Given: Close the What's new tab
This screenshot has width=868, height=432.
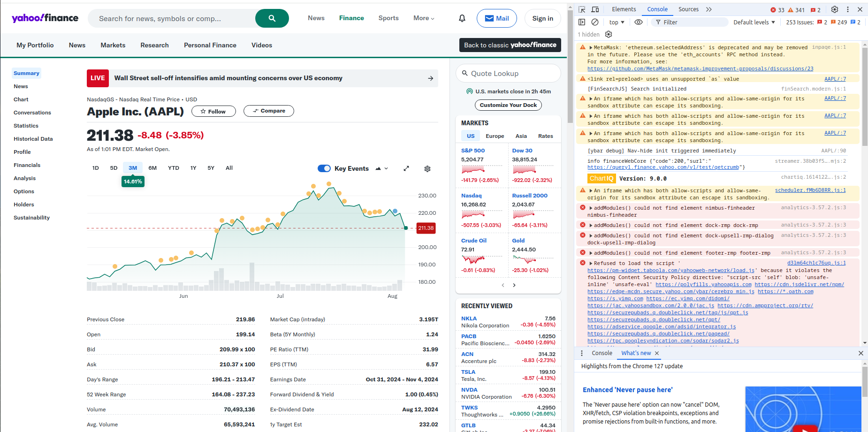Looking at the screenshot, I should point(657,353).
